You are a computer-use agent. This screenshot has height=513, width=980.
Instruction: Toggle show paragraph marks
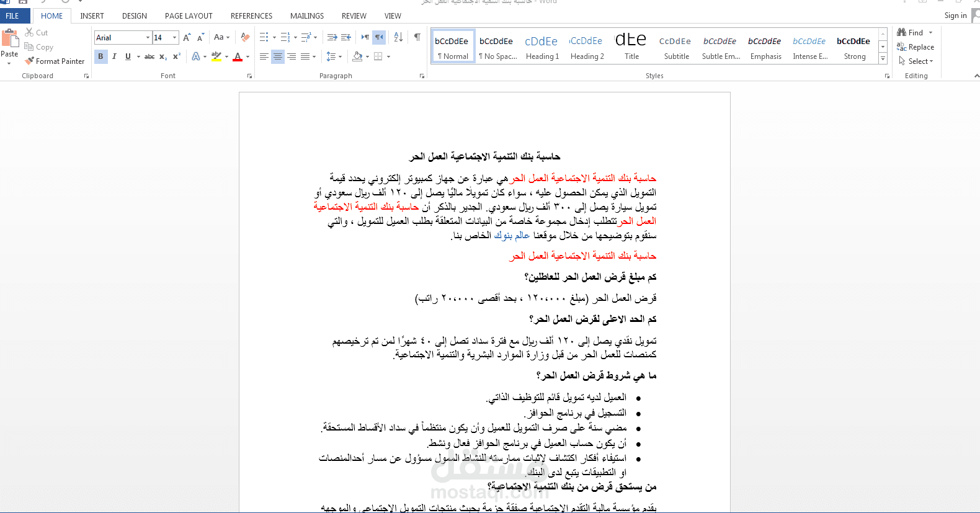coord(417,37)
